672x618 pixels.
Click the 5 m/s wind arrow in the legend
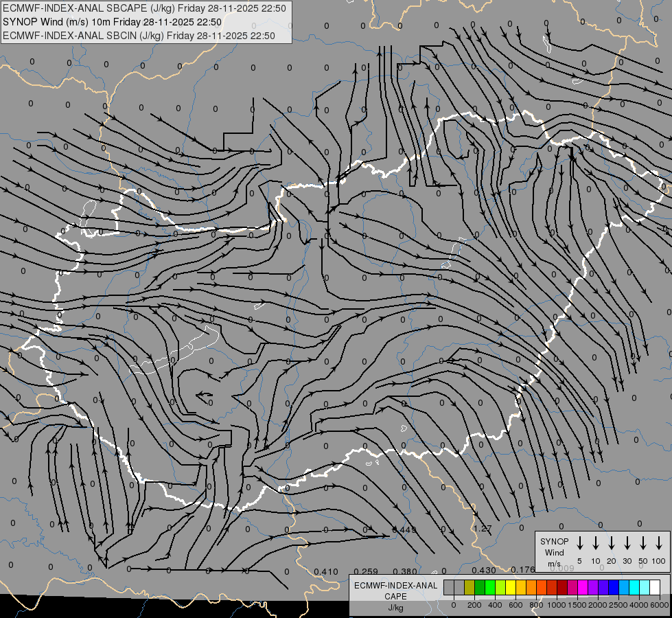click(579, 543)
